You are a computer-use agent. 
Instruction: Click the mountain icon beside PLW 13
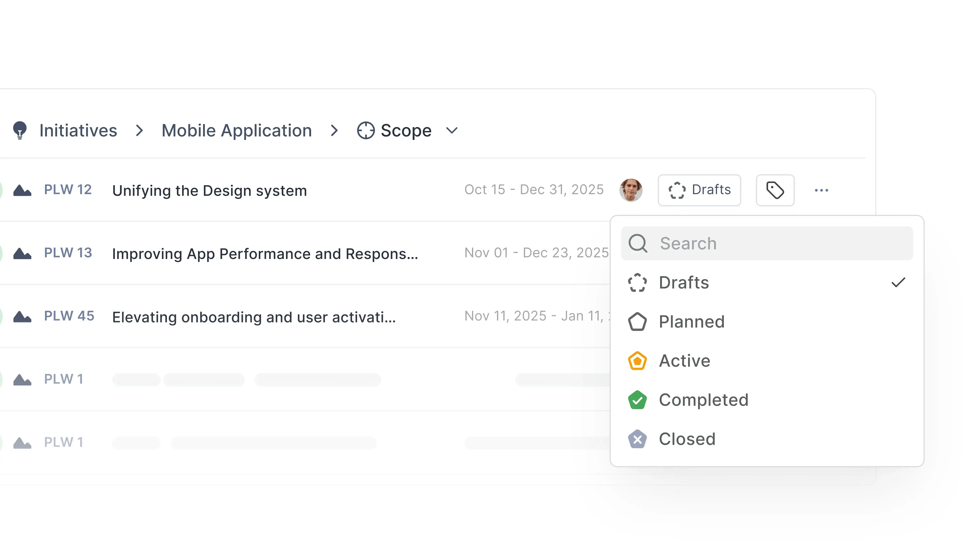pos(22,253)
